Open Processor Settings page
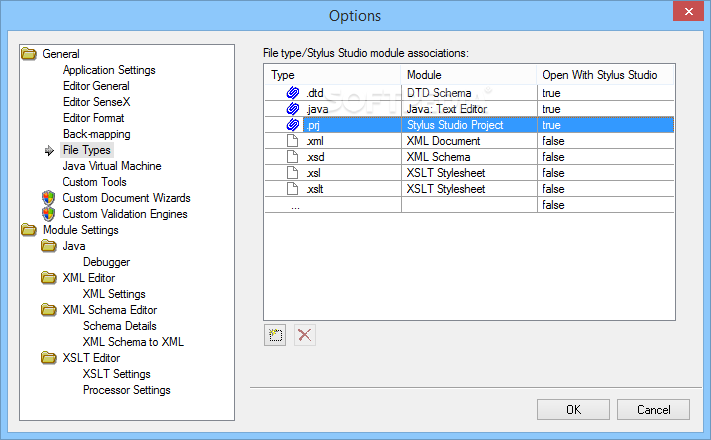This screenshot has width=711, height=440. (127, 390)
